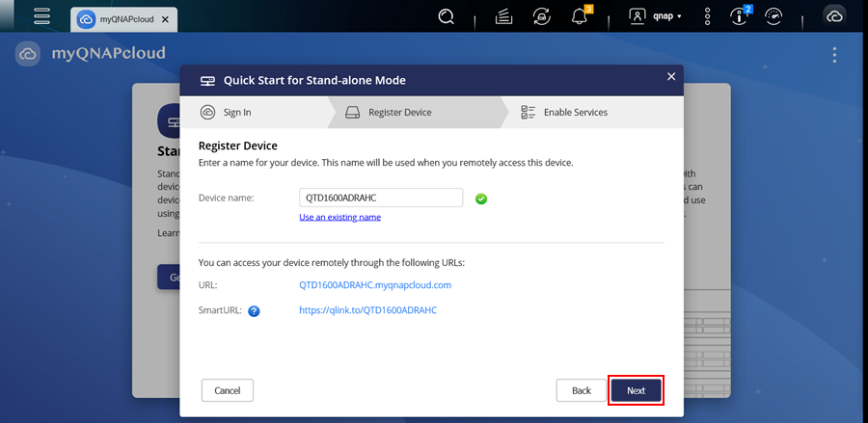Click the user avatar icon beside qnap
This screenshot has width=868, height=423.
pos(637,16)
